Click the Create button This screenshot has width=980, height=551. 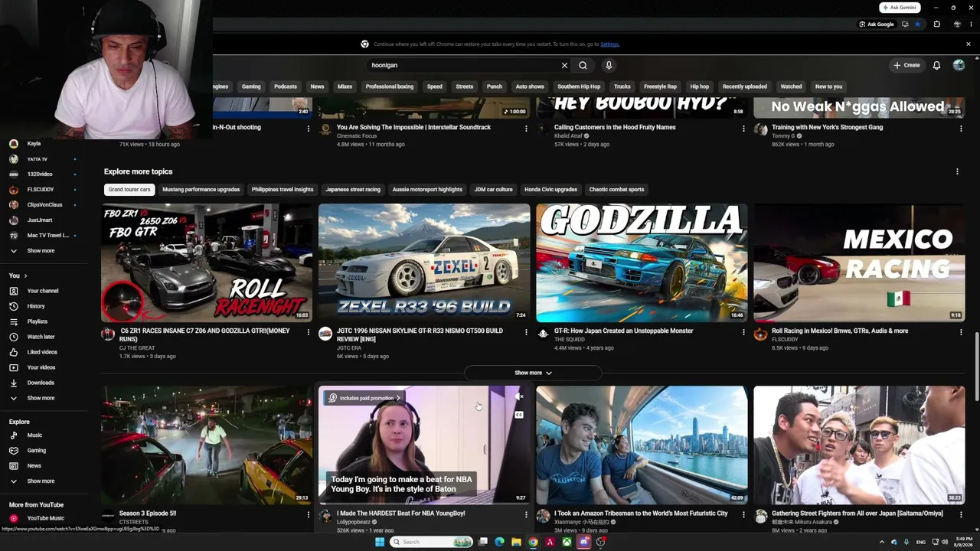click(906, 65)
